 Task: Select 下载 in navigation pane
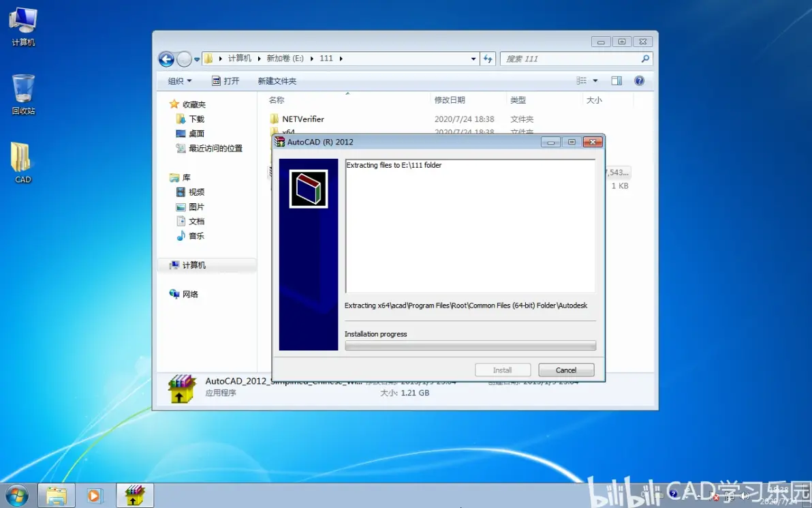(x=196, y=119)
